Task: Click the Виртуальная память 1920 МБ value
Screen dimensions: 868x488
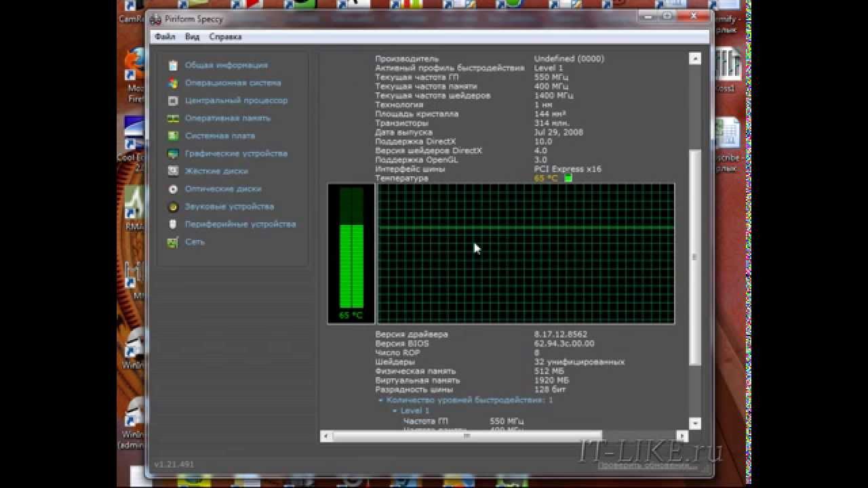Action: coord(551,380)
